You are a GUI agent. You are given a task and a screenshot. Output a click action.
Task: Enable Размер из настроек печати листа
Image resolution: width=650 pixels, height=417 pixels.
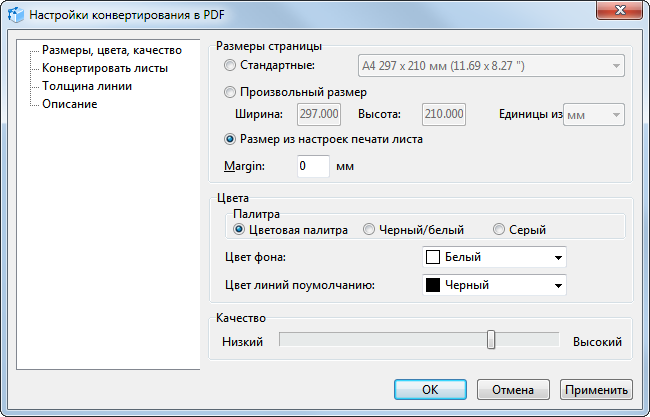[231, 139]
